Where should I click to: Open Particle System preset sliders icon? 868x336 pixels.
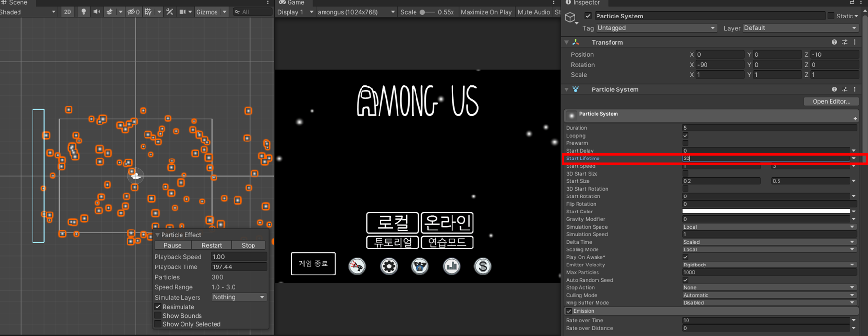[x=845, y=89]
